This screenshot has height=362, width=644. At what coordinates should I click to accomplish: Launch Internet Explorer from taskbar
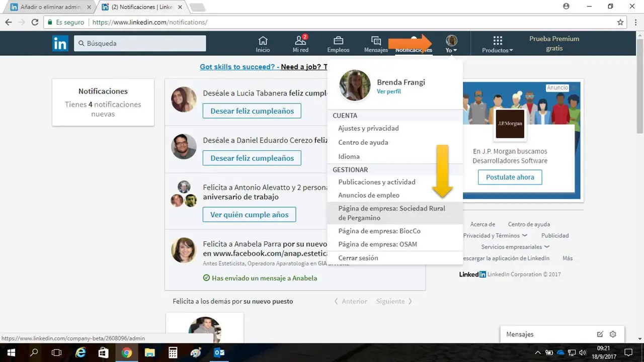[x=80, y=352]
